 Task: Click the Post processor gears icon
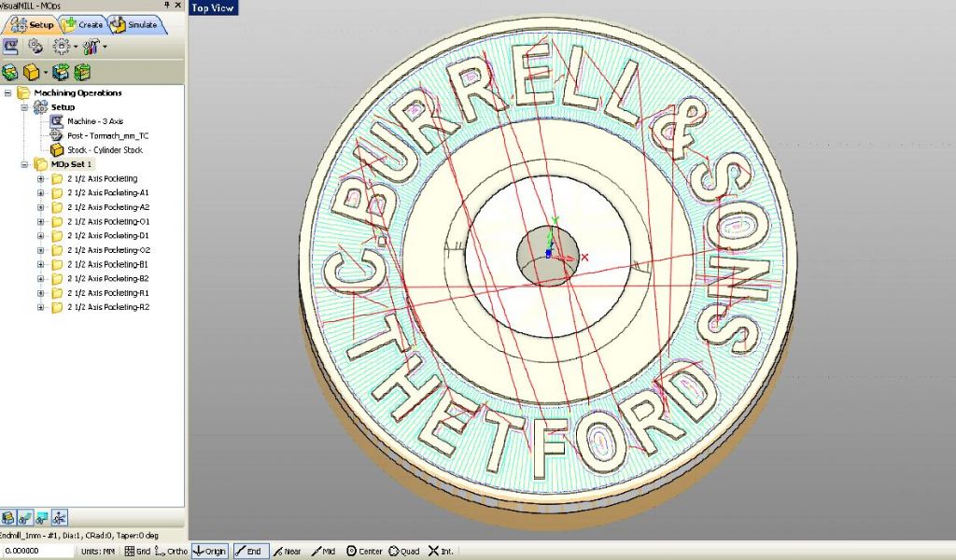(35, 47)
